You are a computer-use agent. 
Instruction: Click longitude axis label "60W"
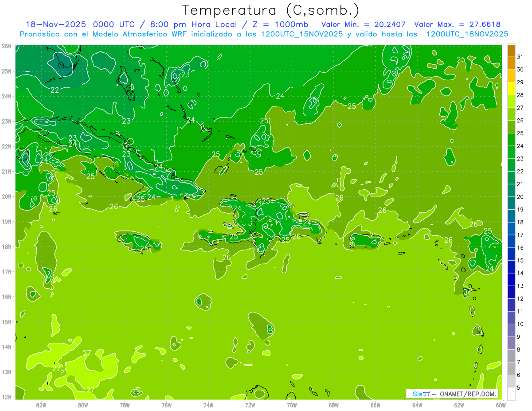[501, 405]
